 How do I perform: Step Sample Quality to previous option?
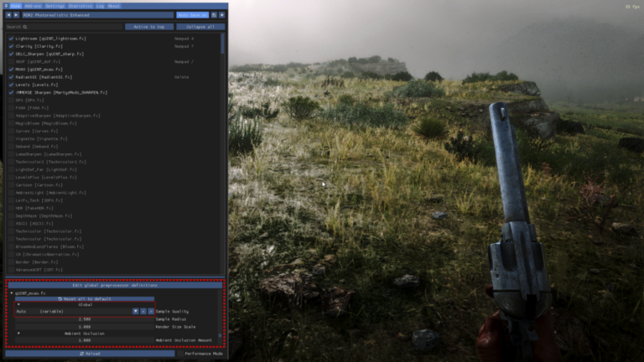click(x=143, y=312)
